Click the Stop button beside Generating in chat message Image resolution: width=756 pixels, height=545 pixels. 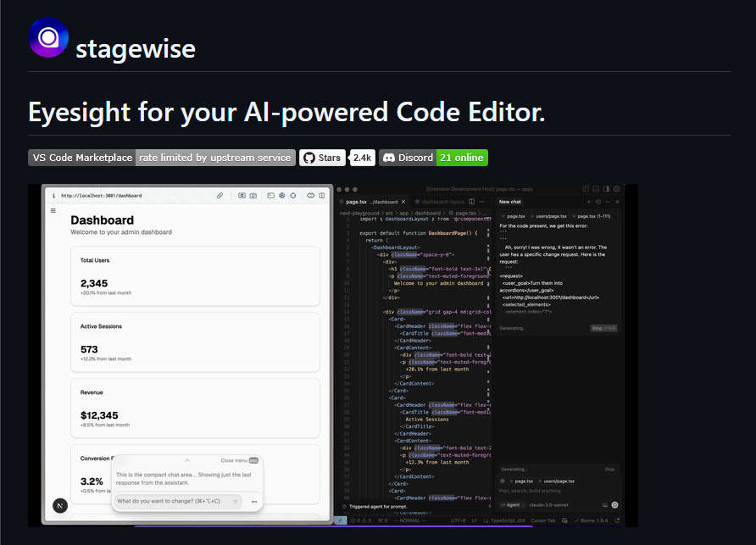603,328
